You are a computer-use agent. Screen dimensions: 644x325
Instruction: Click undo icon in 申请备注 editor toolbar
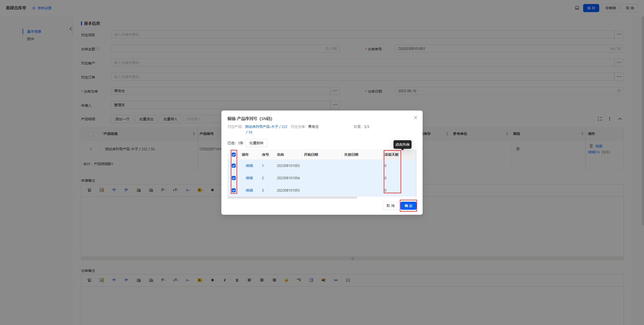(114, 190)
